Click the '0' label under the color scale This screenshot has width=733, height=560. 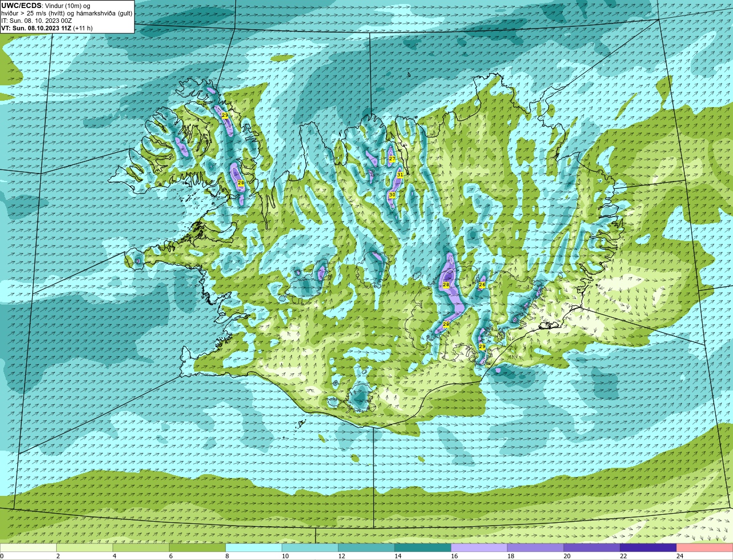[x=2, y=556]
